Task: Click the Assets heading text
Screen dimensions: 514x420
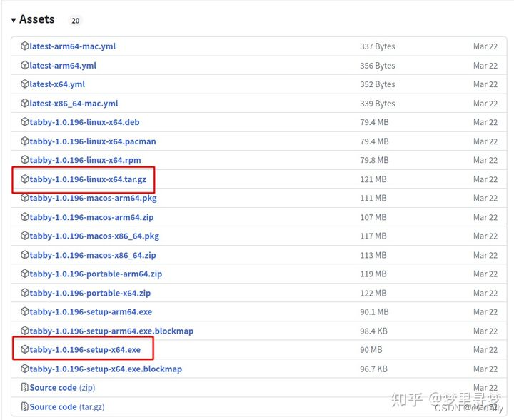Action: click(x=37, y=19)
